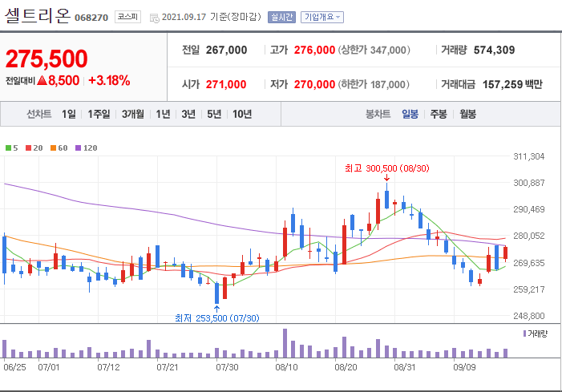Switch to 월봉 monthly candle chart

467,114
